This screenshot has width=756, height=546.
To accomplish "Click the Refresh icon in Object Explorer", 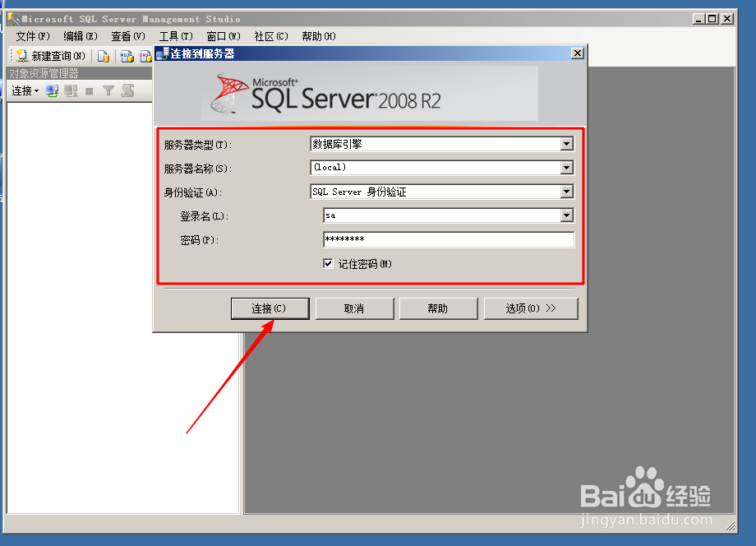I will click(127, 90).
